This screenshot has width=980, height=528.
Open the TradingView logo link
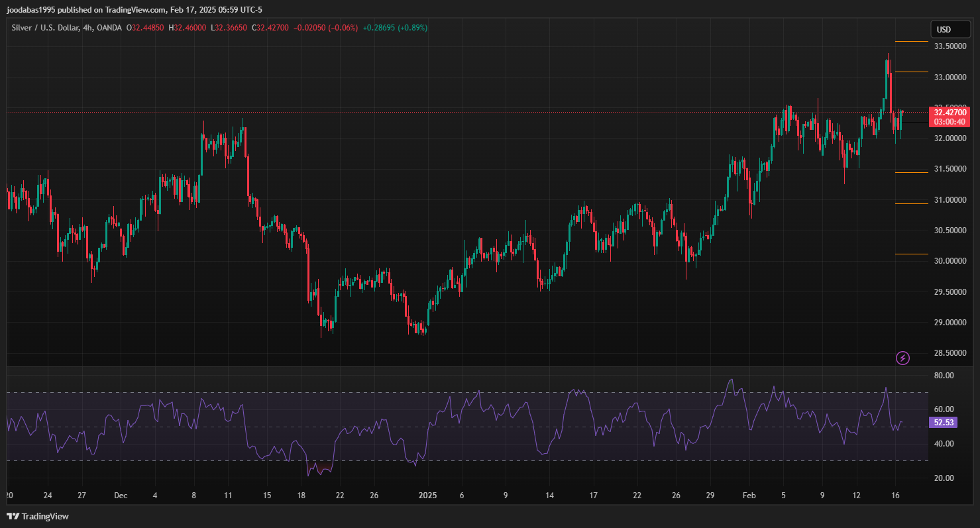(38, 516)
